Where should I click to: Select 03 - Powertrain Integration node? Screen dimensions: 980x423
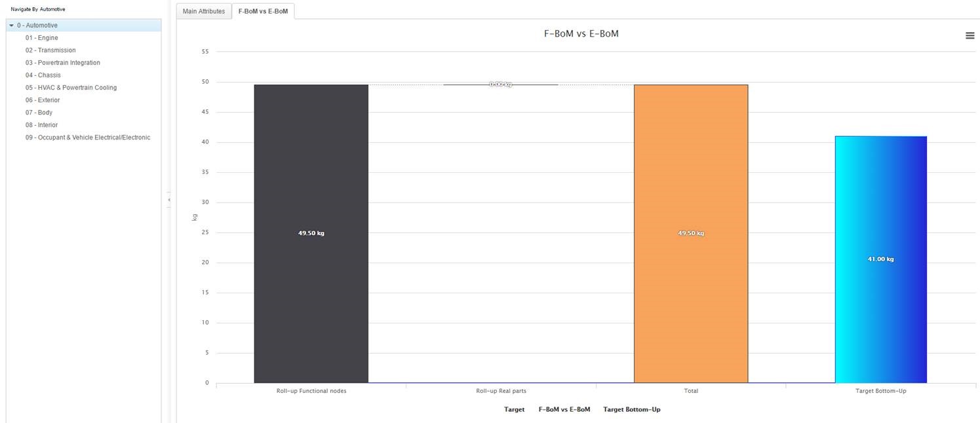pos(63,63)
